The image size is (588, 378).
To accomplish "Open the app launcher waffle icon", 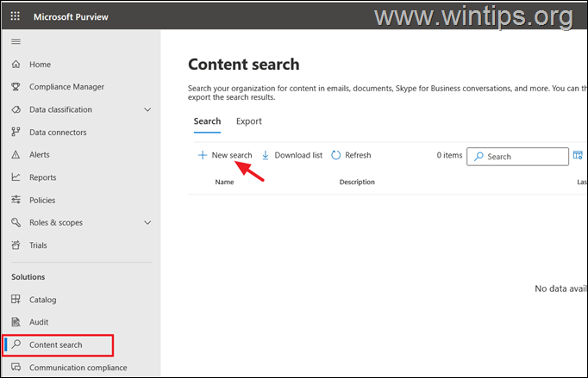I will pos(15,16).
